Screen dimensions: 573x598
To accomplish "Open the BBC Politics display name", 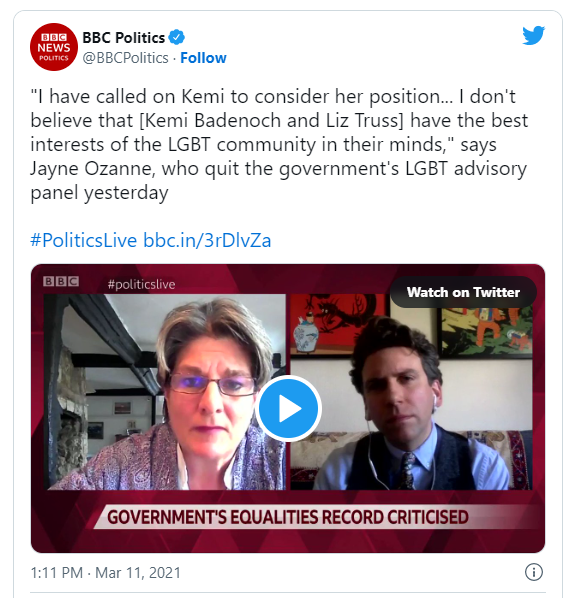I will pos(124,37).
